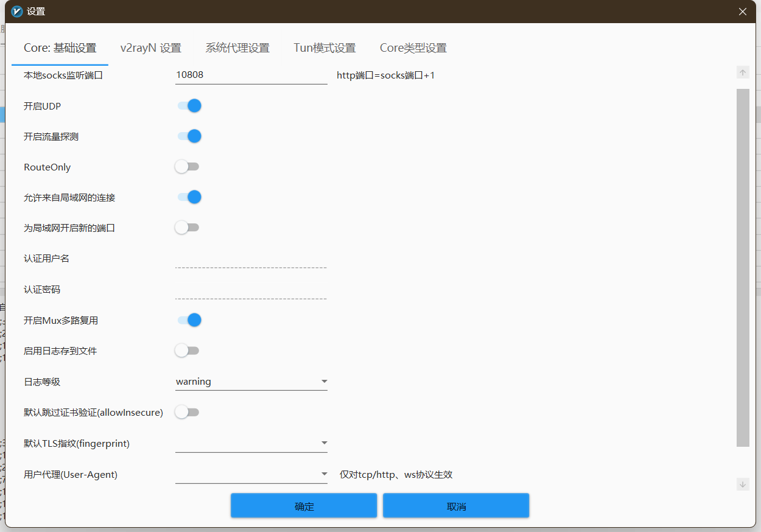Enable 为局域网开启新的端口 switch

click(x=188, y=227)
